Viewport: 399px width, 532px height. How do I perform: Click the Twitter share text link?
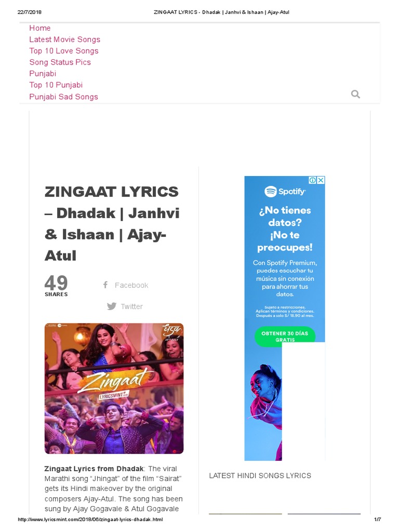click(x=131, y=307)
